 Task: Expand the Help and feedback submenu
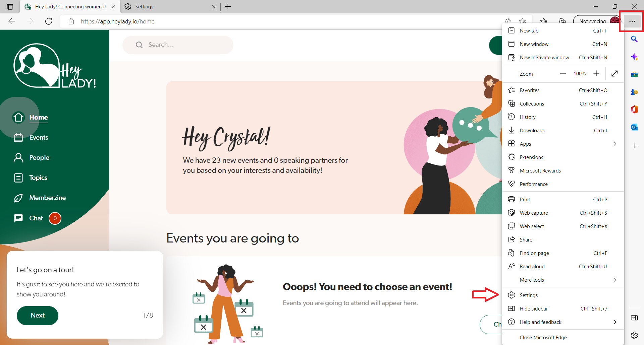click(x=563, y=322)
